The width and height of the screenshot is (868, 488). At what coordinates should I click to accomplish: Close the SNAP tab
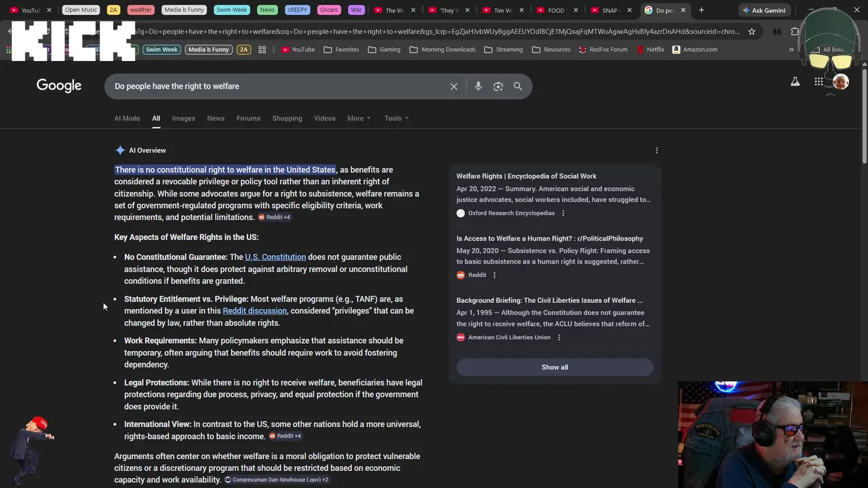[629, 10]
